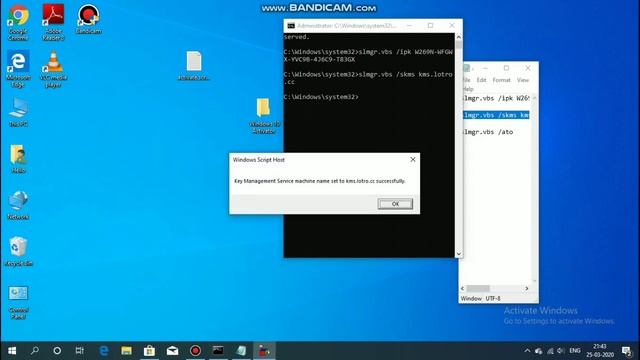Open Google Chrome desktop shortcut
The image size is (640, 360).
click(18, 22)
